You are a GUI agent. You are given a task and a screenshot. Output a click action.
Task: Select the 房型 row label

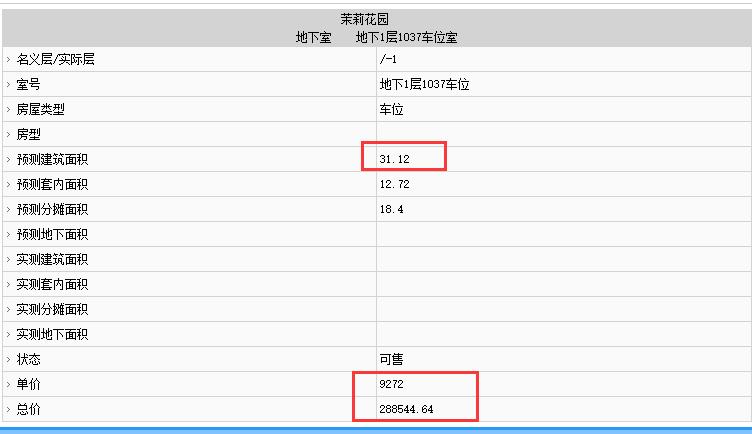tap(28, 134)
